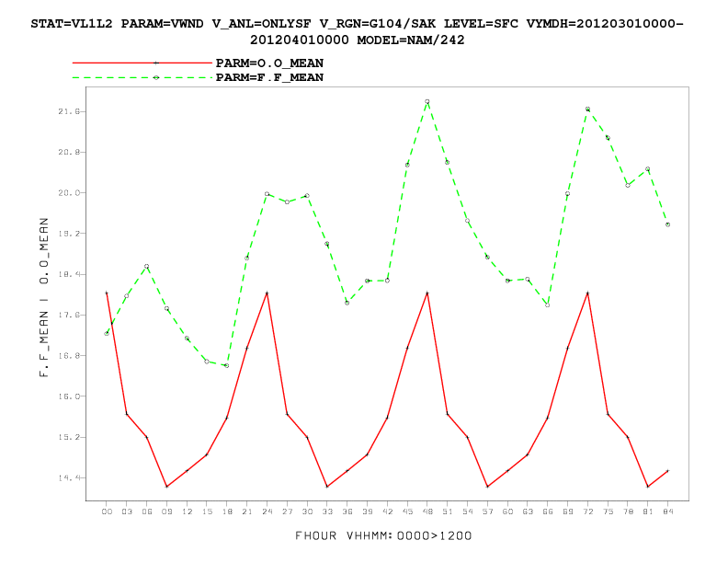Click x-axis tick label 57
This screenshot has width=728, height=563.
[x=487, y=511]
